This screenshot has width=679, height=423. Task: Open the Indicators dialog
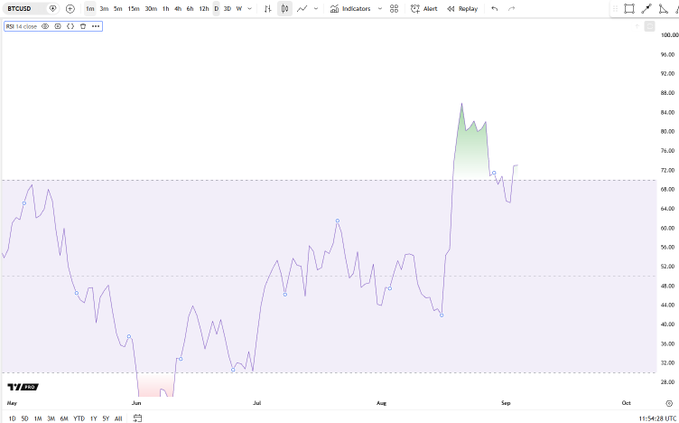click(350, 9)
